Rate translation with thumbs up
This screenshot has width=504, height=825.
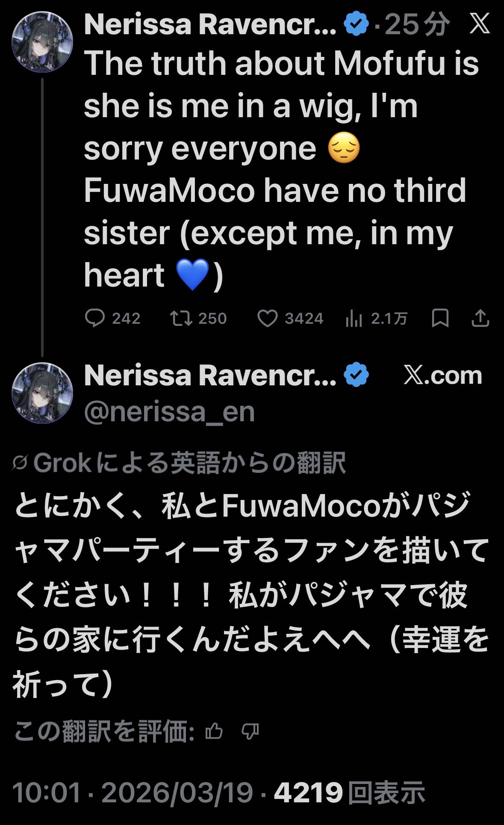(x=214, y=731)
